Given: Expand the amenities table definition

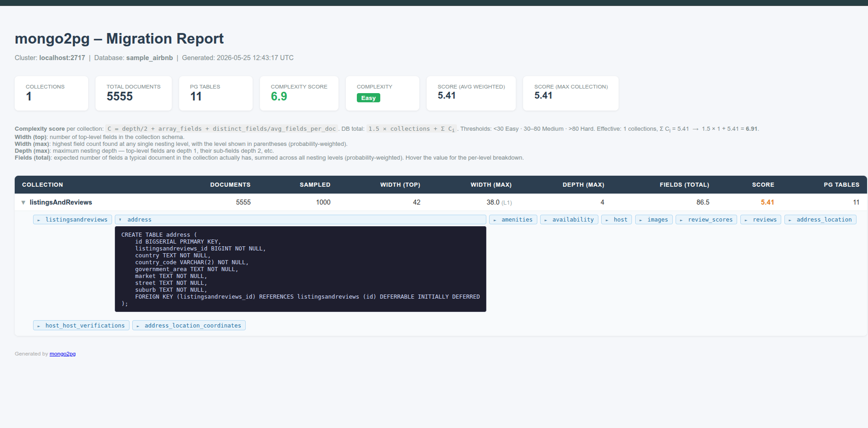Looking at the screenshot, I should click(513, 220).
